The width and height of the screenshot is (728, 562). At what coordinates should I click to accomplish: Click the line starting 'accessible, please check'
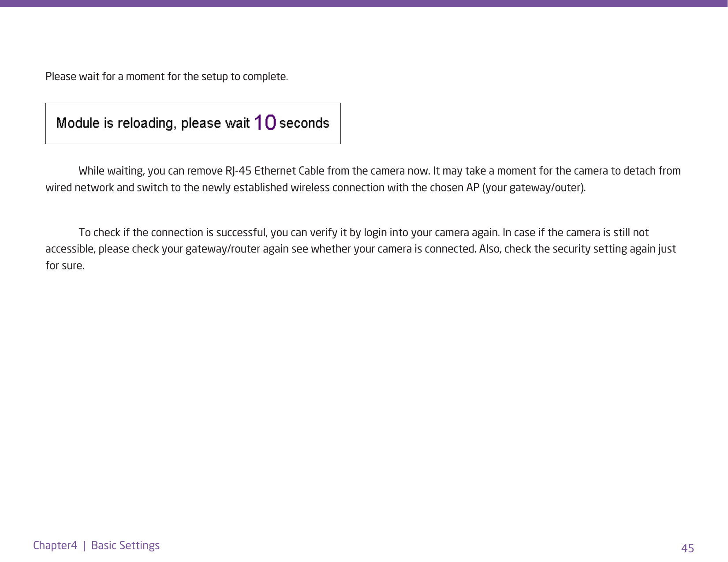pos(361,249)
